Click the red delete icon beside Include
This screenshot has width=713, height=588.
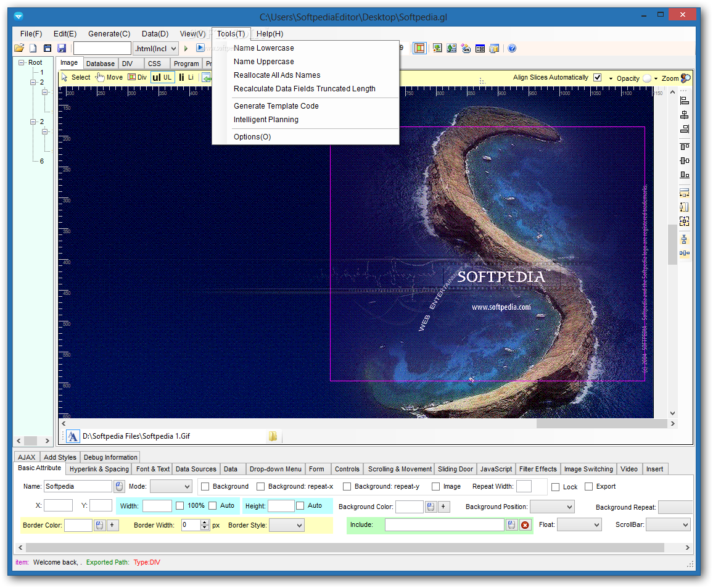tap(525, 525)
